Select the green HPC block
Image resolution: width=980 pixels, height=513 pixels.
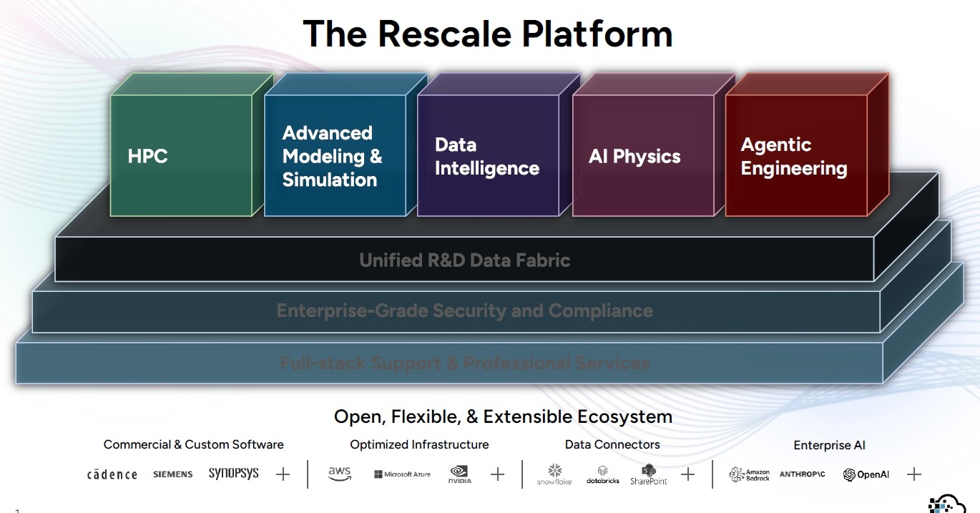[181, 155]
